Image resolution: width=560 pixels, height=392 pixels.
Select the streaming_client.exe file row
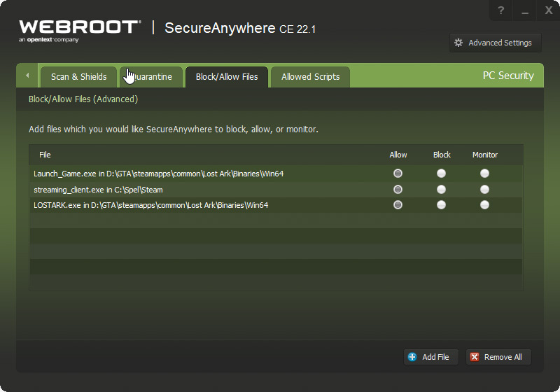(x=276, y=189)
